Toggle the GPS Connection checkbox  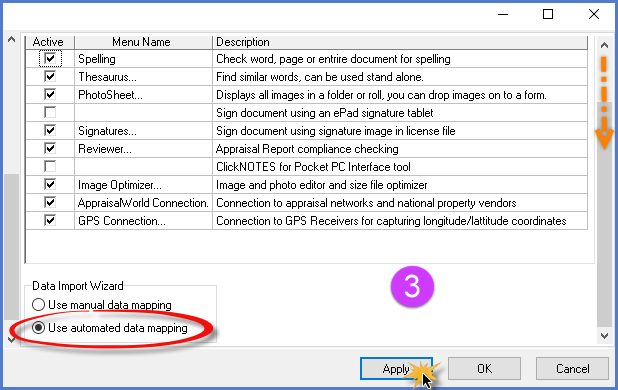(x=50, y=221)
